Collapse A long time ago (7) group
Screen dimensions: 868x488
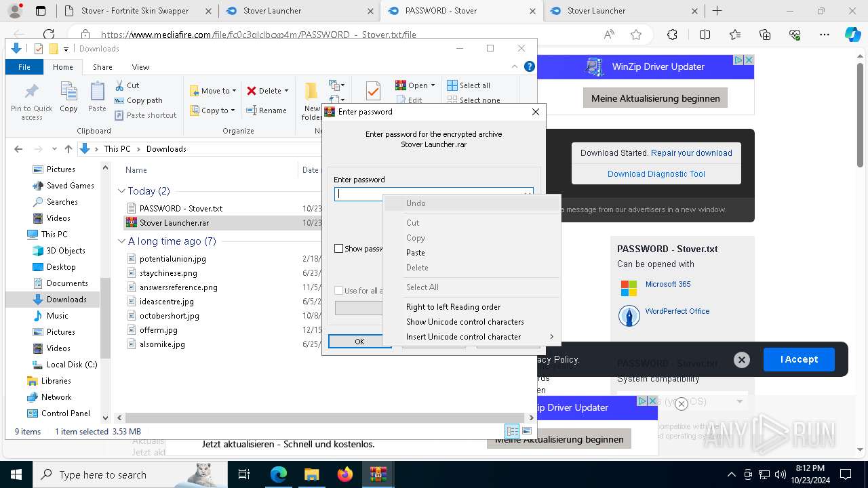[x=121, y=241]
